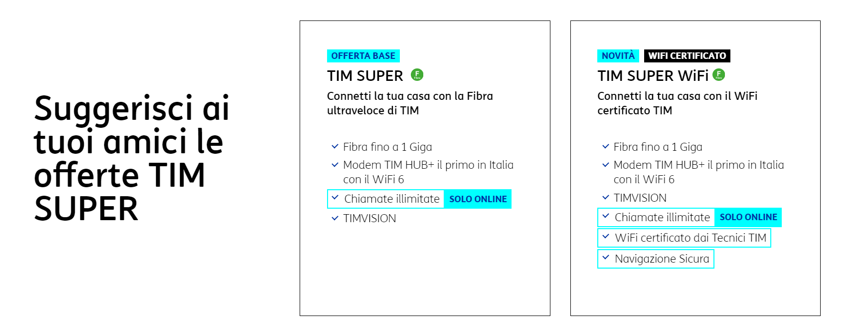Click checkmark next to Navigazione Sicura
The height and width of the screenshot is (336, 868).
(606, 258)
